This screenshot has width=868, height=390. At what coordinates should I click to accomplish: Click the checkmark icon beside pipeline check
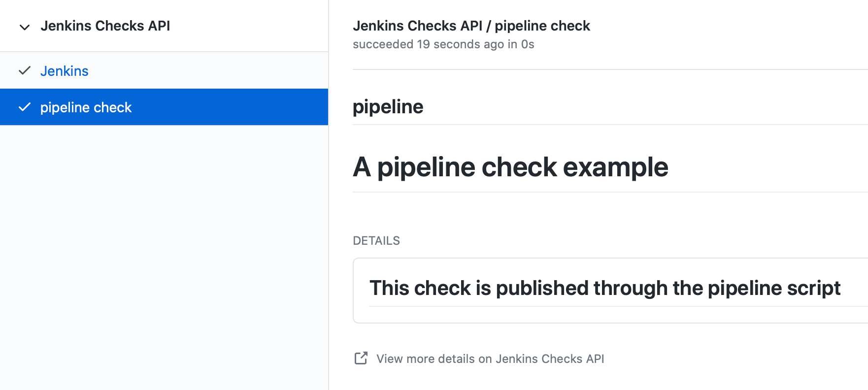[x=25, y=107]
